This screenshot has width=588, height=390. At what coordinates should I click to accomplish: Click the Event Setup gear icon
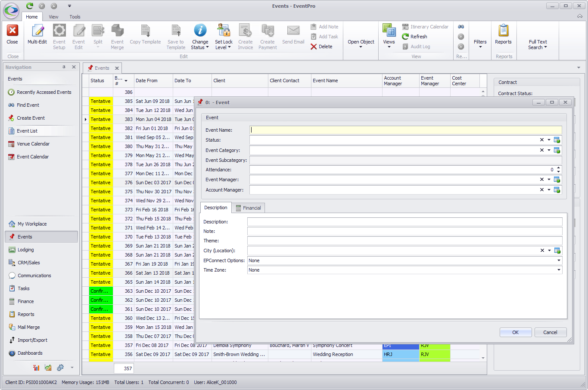click(x=59, y=31)
